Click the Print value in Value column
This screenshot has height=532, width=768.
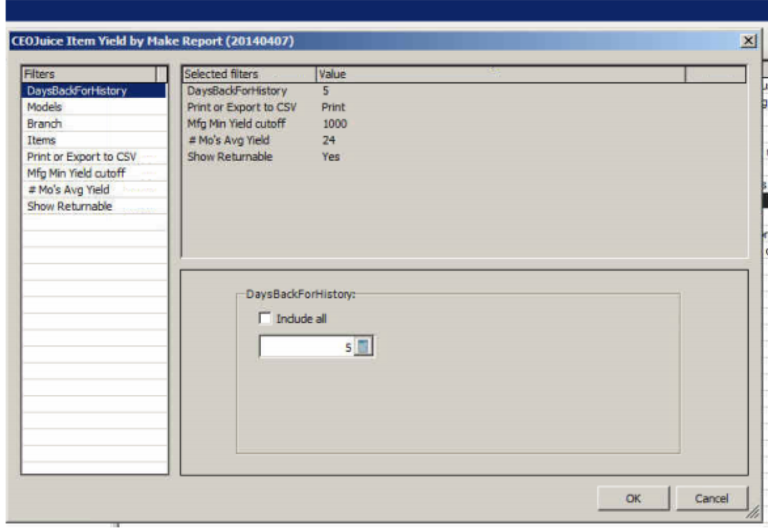[333, 107]
